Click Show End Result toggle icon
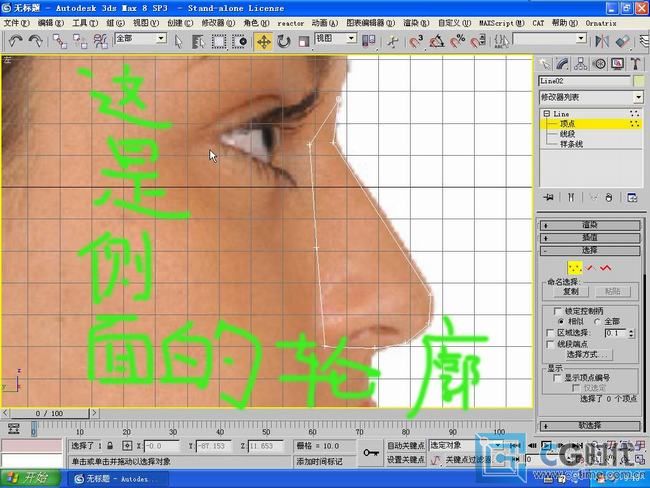650x488 pixels. click(571, 197)
